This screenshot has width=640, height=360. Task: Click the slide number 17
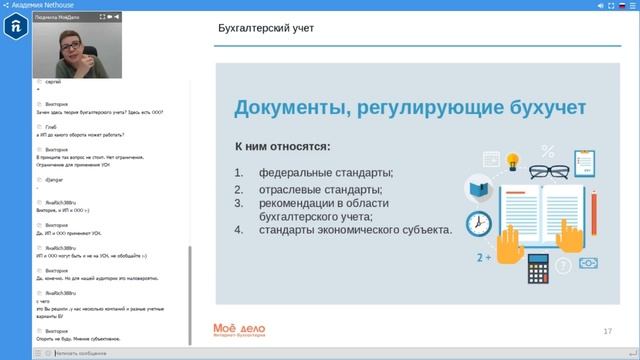608,331
